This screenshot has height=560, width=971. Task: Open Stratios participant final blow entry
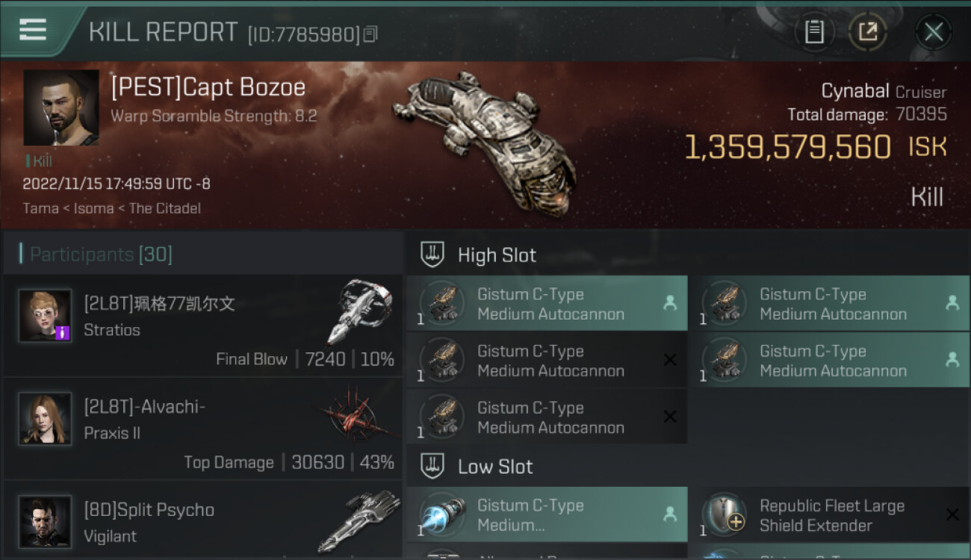point(203,326)
